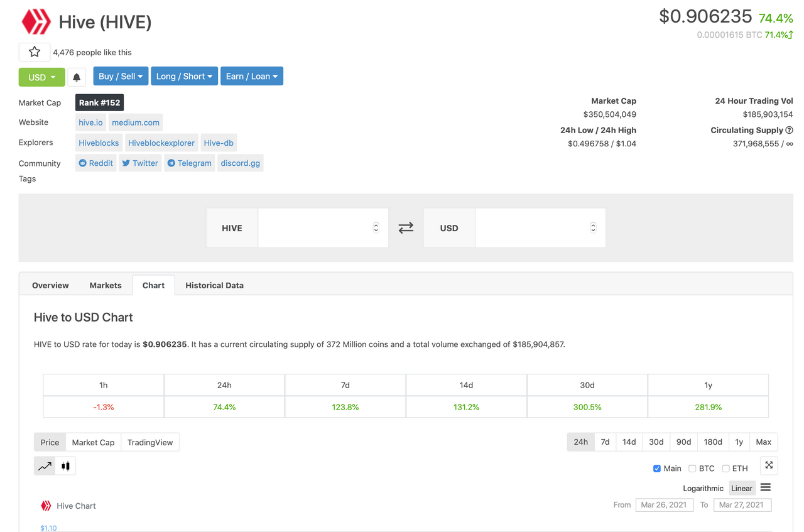Click the HIVE amount stepper arrows
Image resolution: width=804 pixels, height=532 pixels.
point(376,227)
